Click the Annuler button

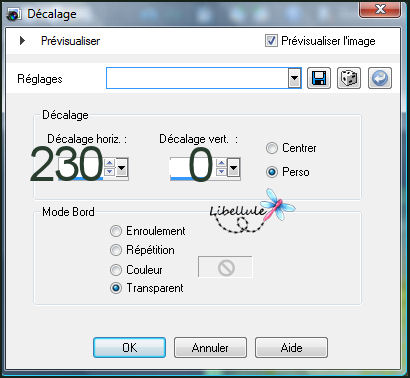210,348
